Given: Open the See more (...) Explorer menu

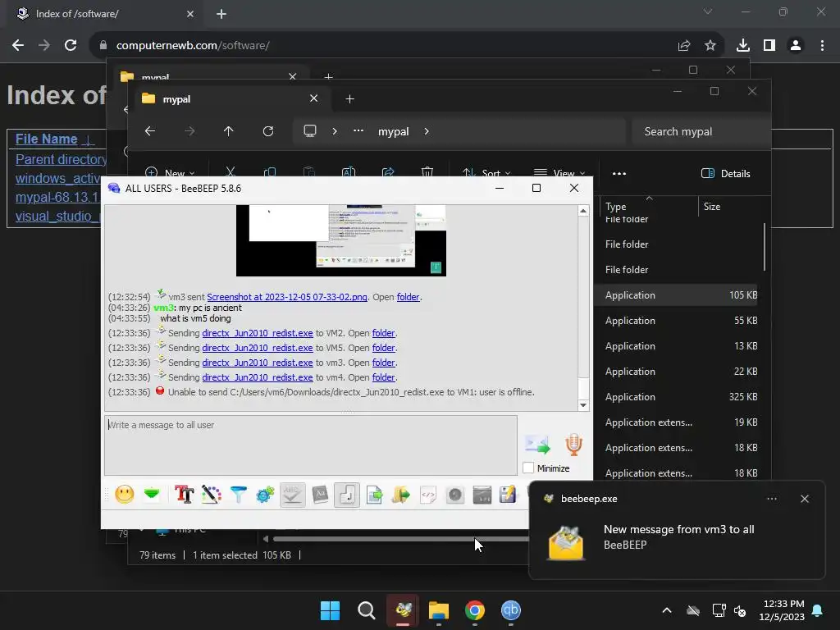Looking at the screenshot, I should click(619, 174).
